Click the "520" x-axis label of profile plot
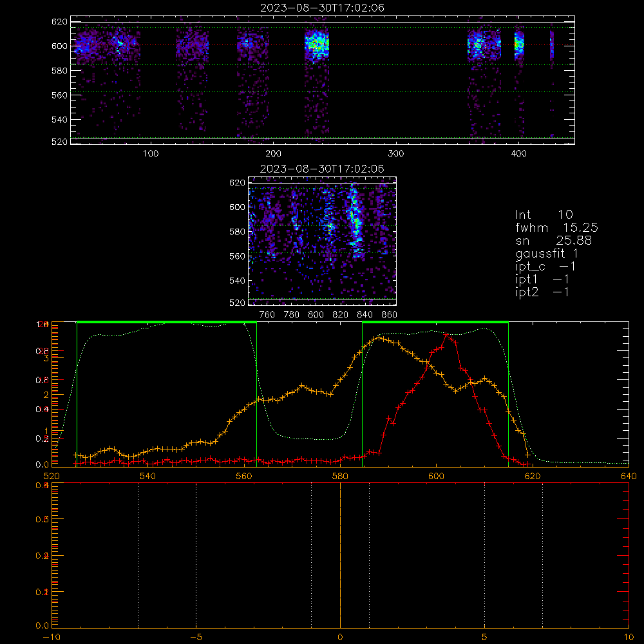 (x=52, y=476)
